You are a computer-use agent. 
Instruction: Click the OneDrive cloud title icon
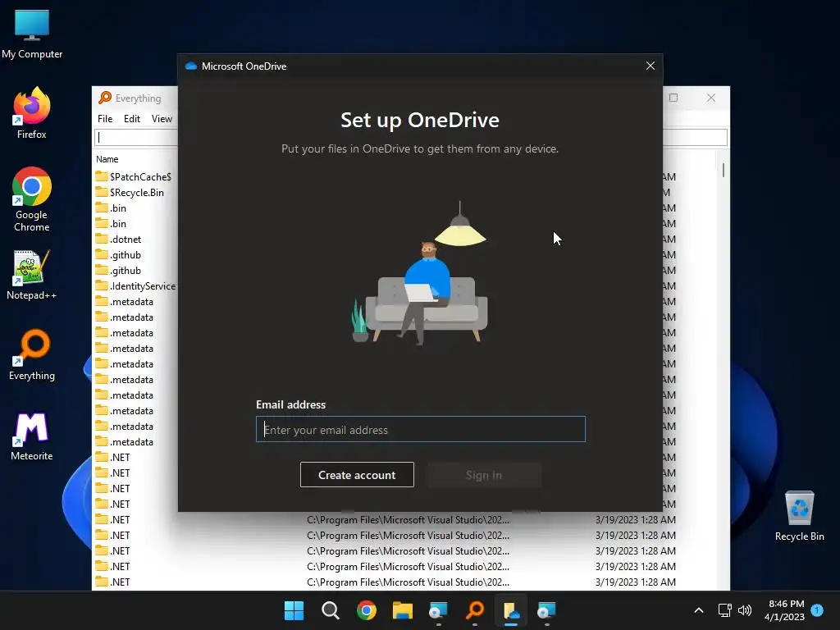point(190,66)
